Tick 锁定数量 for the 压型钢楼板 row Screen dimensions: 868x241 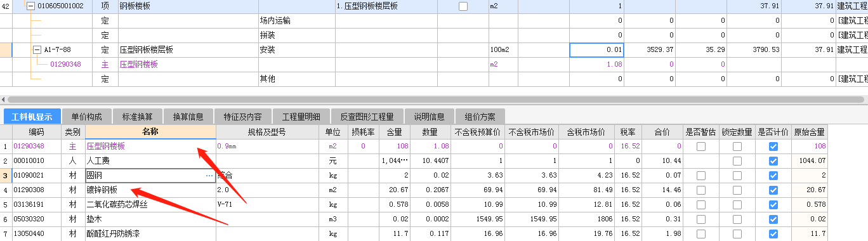737,147
